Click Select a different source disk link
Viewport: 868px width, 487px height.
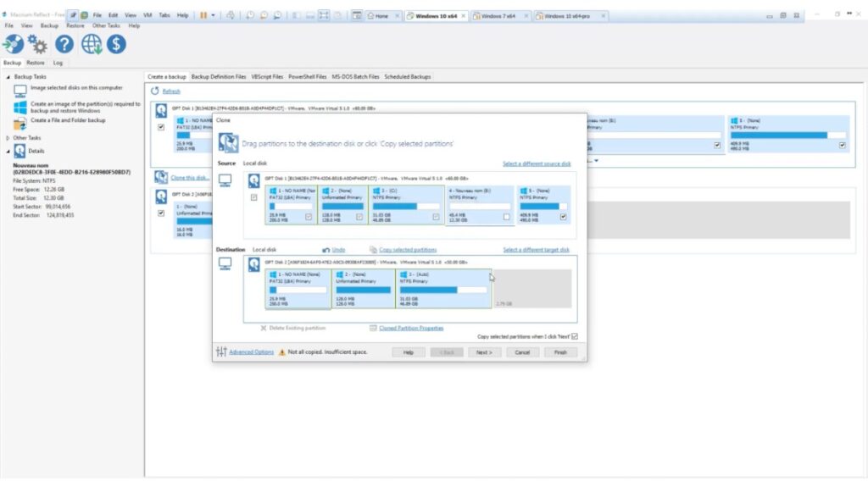tap(537, 163)
